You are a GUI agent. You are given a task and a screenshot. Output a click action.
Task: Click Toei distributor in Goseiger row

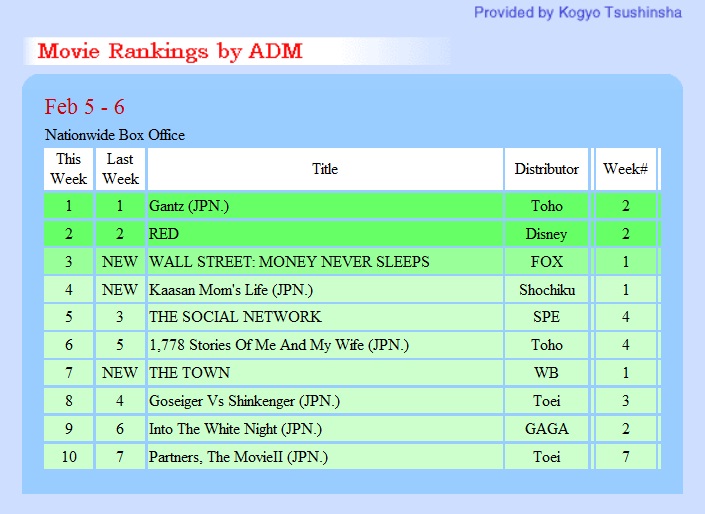pyautogui.click(x=546, y=401)
